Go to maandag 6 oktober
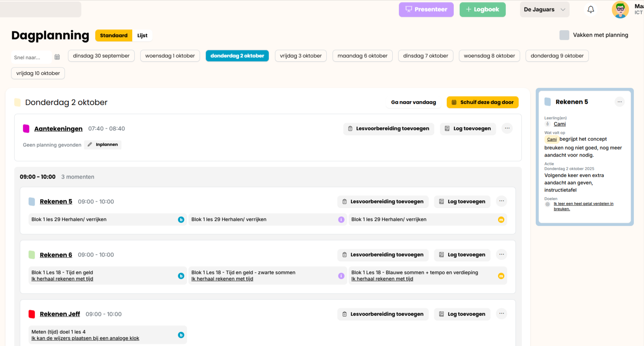644x346 pixels. (362, 56)
